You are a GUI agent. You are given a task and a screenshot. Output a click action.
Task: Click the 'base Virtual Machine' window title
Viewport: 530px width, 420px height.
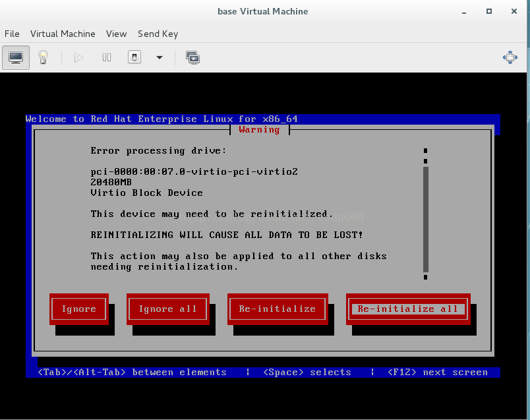click(x=262, y=11)
